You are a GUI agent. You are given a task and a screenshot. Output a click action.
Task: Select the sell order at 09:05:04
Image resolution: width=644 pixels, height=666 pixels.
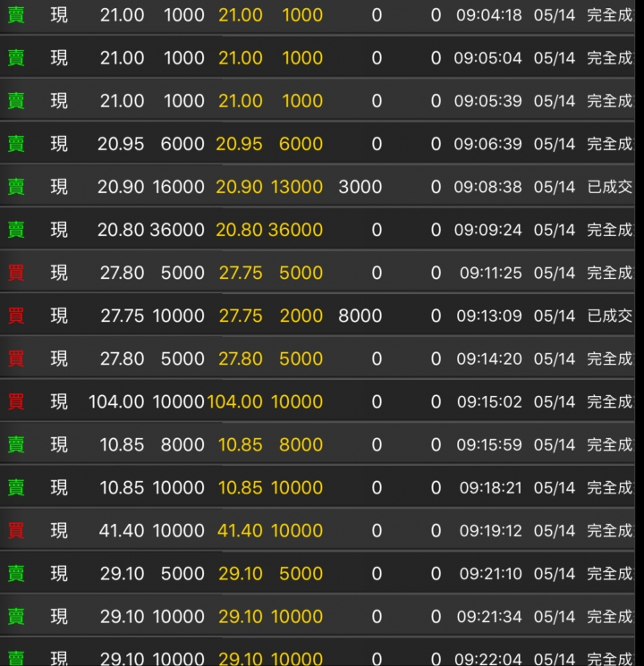(x=318, y=57)
